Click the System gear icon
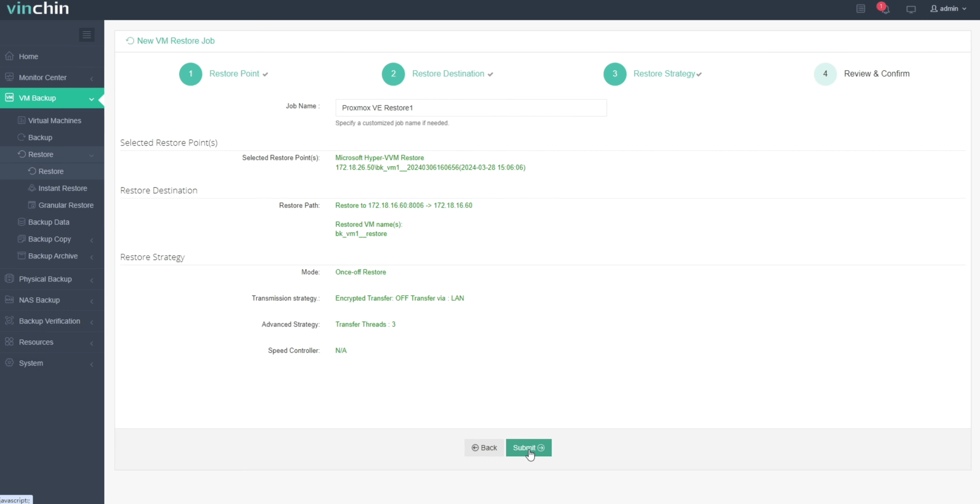This screenshot has height=504, width=980. pyautogui.click(x=9, y=362)
